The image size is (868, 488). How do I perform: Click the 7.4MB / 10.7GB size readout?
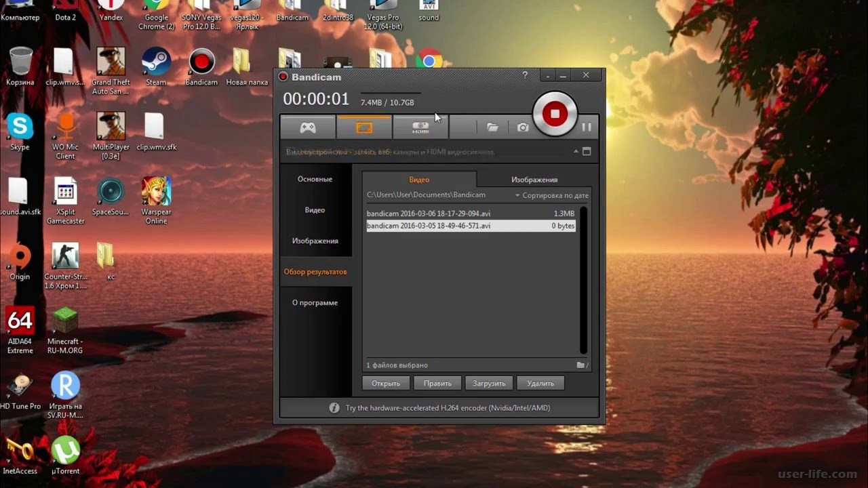coord(387,102)
